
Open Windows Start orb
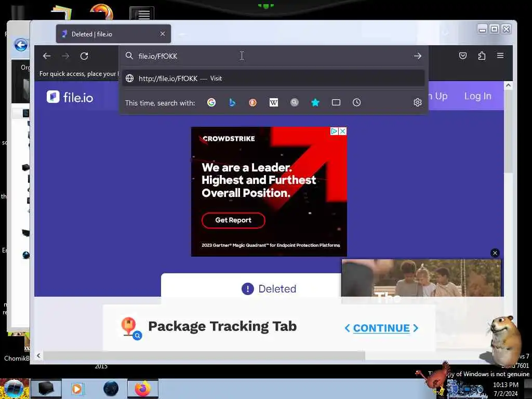(x=14, y=389)
